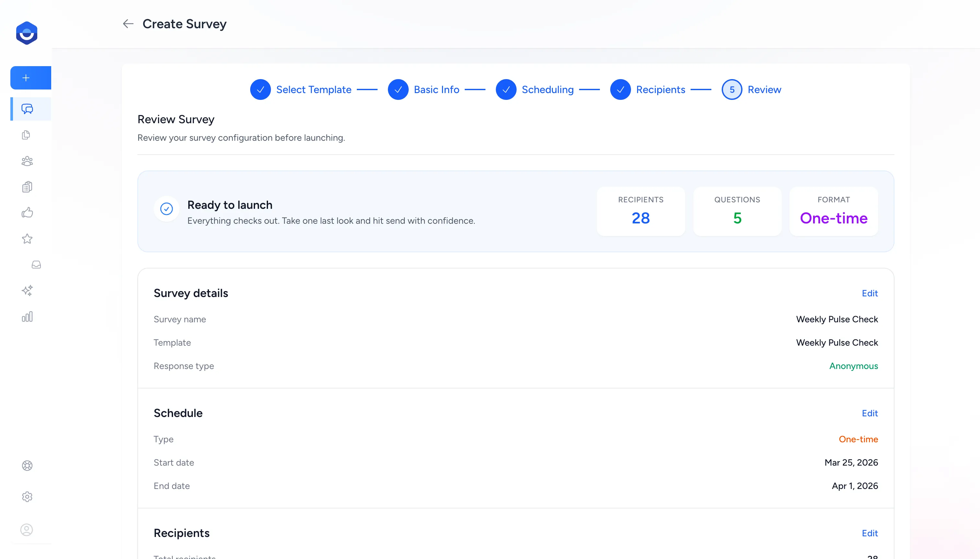
Task: Open the documents copy icon in sidebar
Action: click(x=26, y=135)
